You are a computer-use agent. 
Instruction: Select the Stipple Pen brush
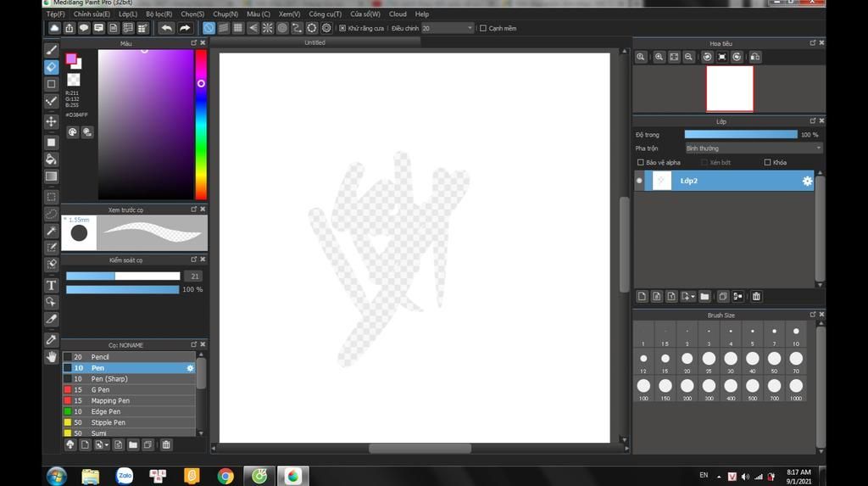click(129, 422)
